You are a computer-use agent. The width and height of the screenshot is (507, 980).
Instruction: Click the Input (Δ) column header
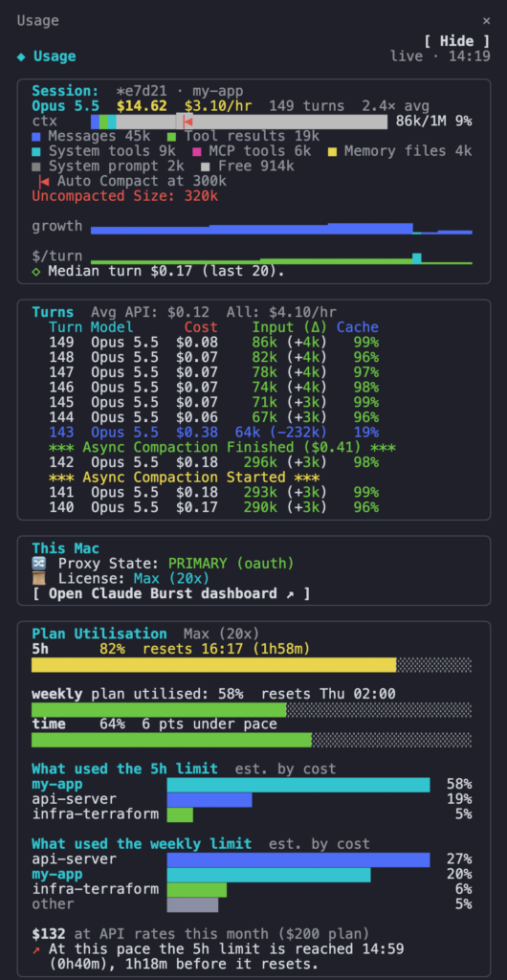coord(291,327)
